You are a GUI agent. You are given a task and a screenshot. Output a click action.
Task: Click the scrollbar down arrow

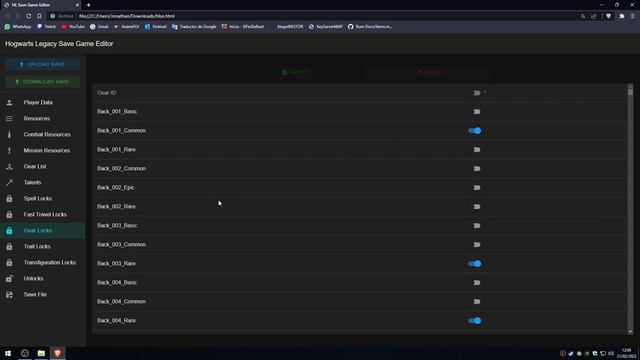point(630,332)
